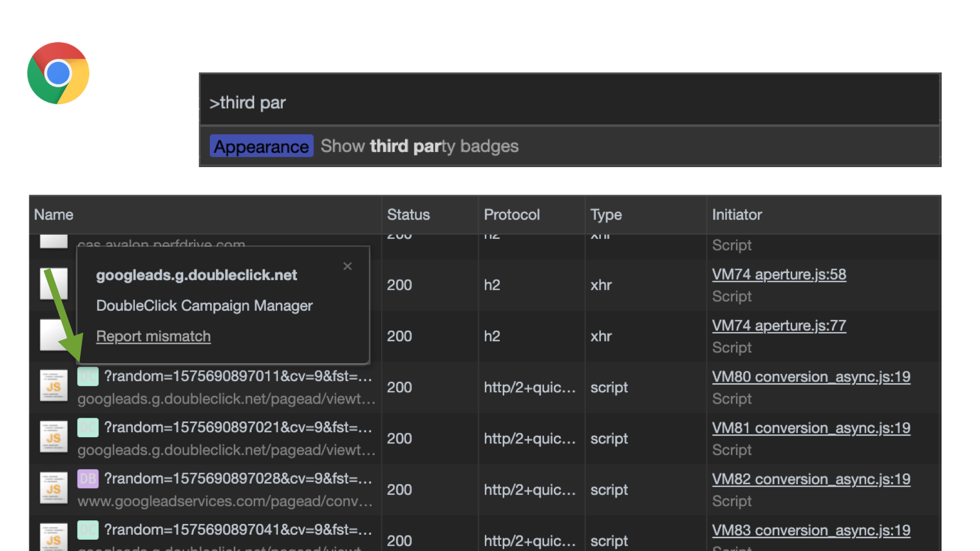Sort by the Status column header
980x551 pixels.
pyautogui.click(x=408, y=215)
